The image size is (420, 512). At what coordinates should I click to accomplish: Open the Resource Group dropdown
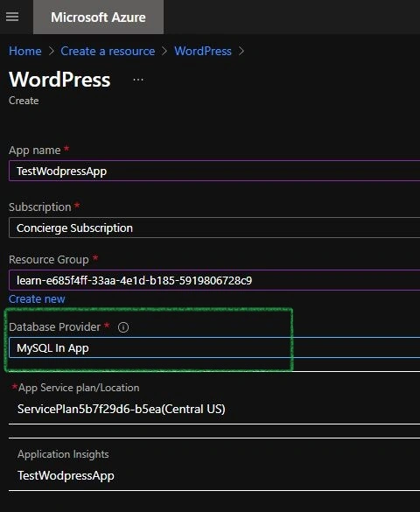coord(214,280)
